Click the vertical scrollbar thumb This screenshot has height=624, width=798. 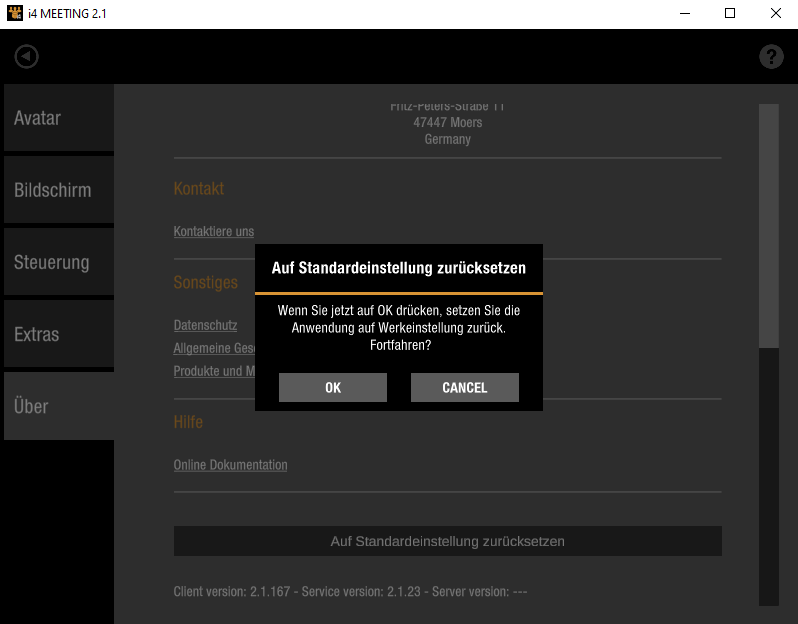[x=768, y=225]
